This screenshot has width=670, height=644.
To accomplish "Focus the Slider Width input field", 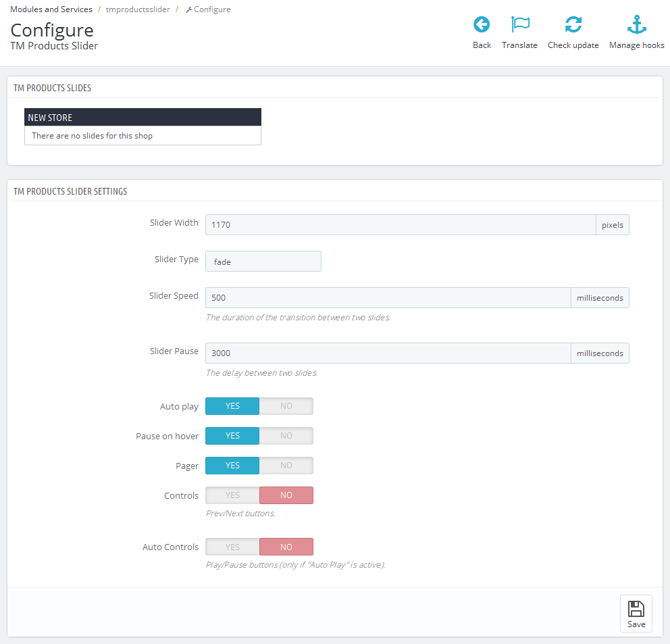I will (401, 225).
